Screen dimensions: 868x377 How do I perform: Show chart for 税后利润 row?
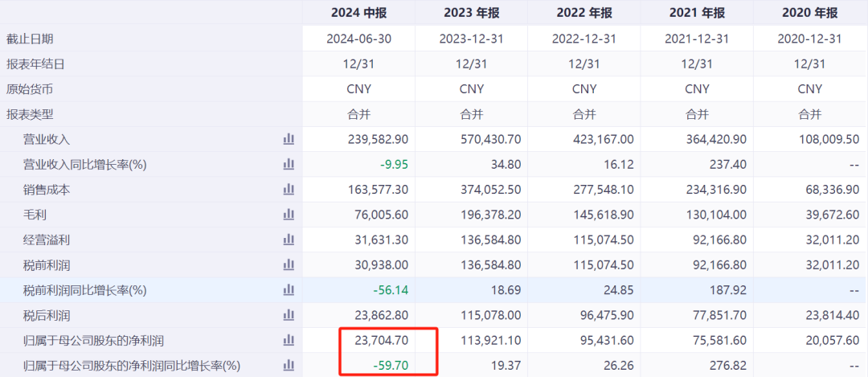tap(289, 316)
